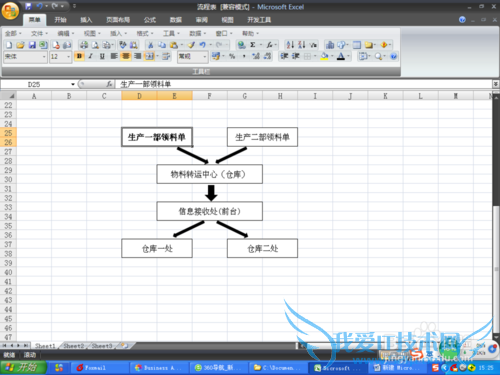Screen dimensions: 500x375
Task: Click the font color A swatch
Action: (341, 56)
